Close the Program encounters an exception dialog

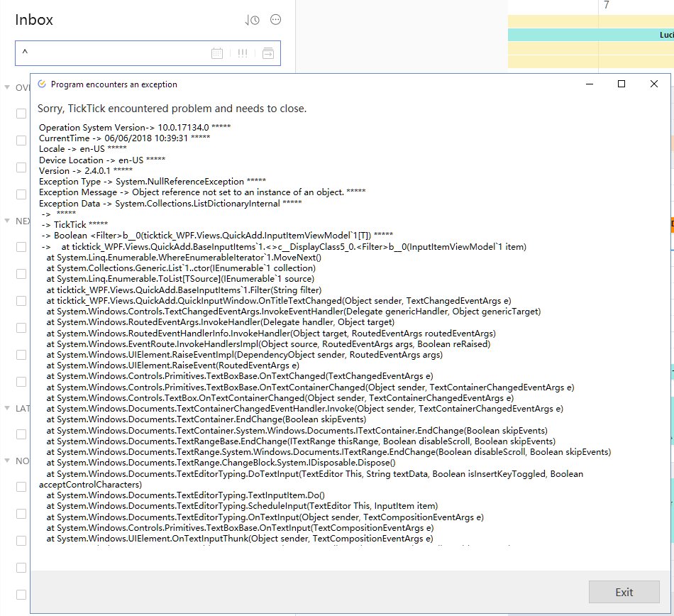coord(654,84)
